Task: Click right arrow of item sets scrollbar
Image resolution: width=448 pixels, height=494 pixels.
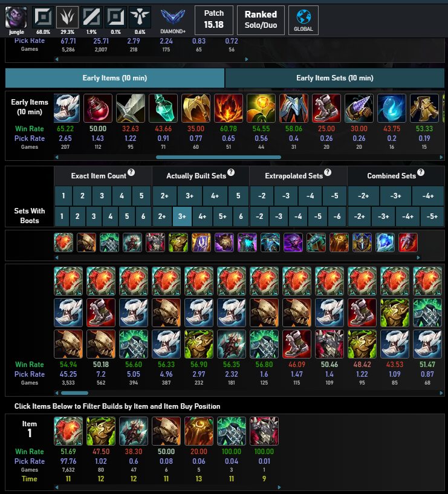Action: coord(441,393)
